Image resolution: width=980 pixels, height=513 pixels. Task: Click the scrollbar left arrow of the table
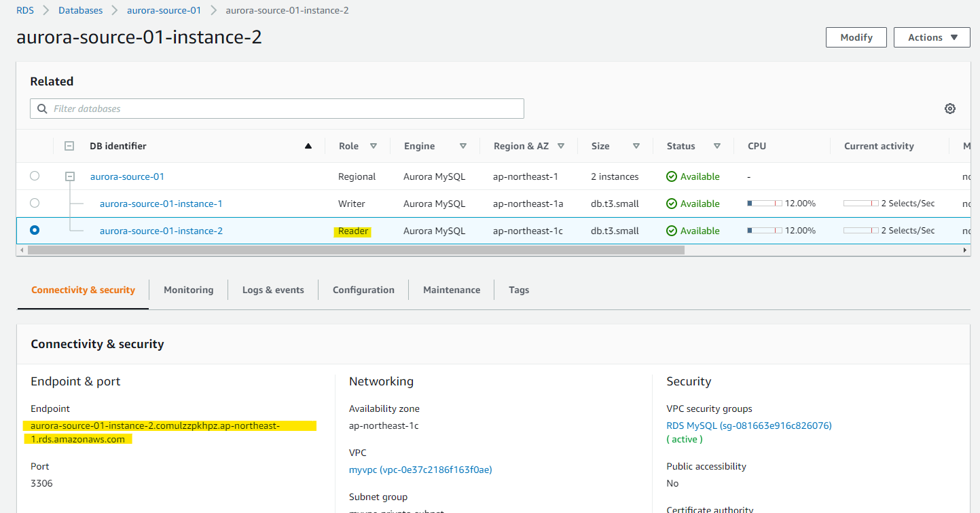tap(22, 250)
